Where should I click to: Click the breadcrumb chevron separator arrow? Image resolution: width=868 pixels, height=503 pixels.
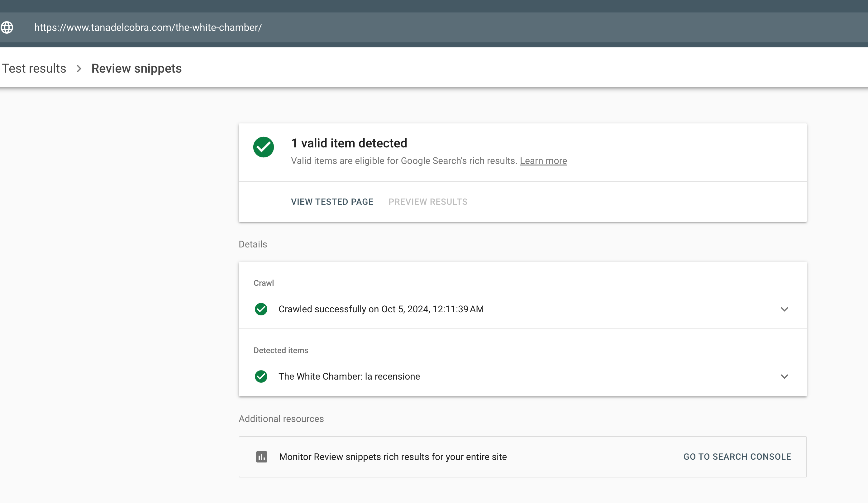[x=79, y=69]
